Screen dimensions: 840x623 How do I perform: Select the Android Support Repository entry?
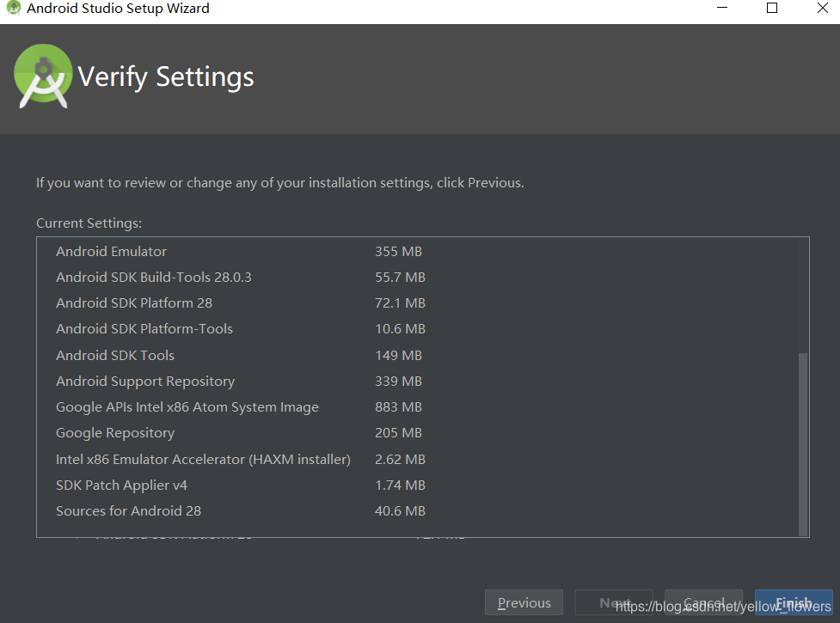coord(145,381)
